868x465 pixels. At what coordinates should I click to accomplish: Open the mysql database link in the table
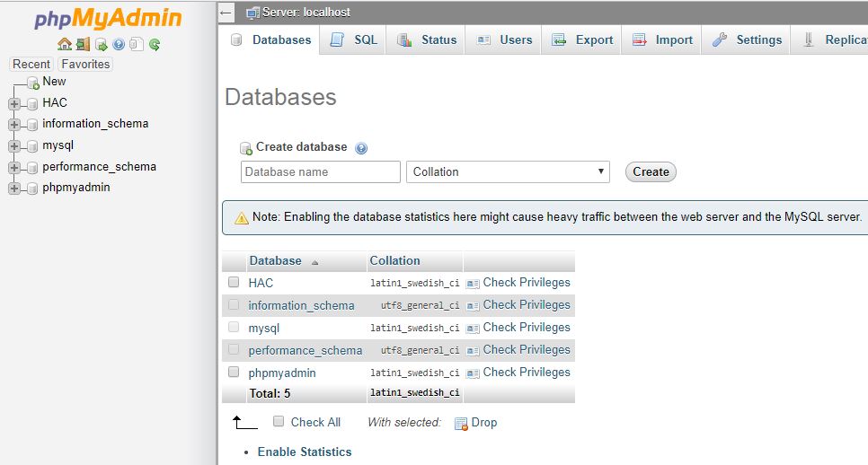coord(264,329)
